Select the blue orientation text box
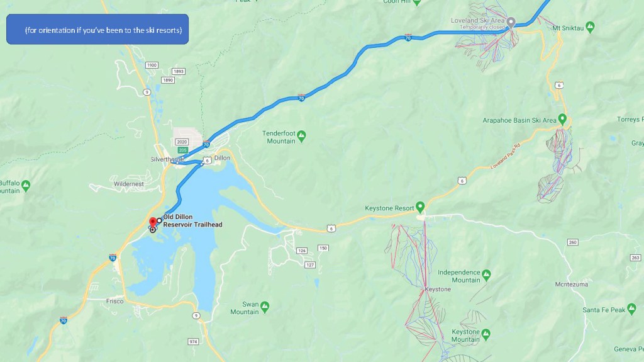 click(97, 29)
